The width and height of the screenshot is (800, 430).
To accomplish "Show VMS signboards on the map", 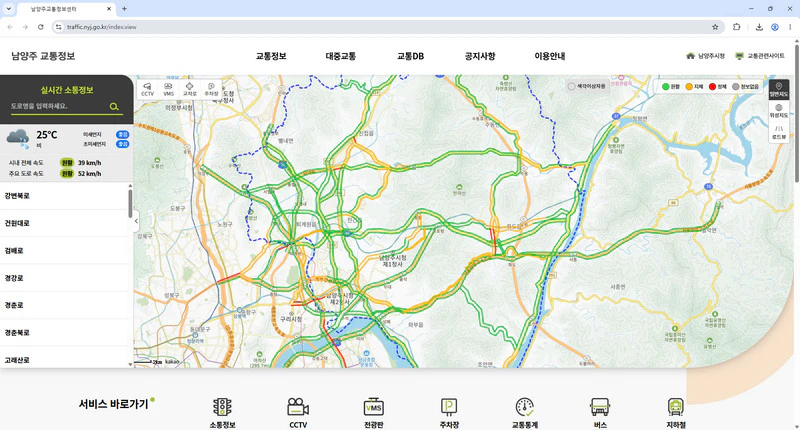I will pyautogui.click(x=168, y=89).
